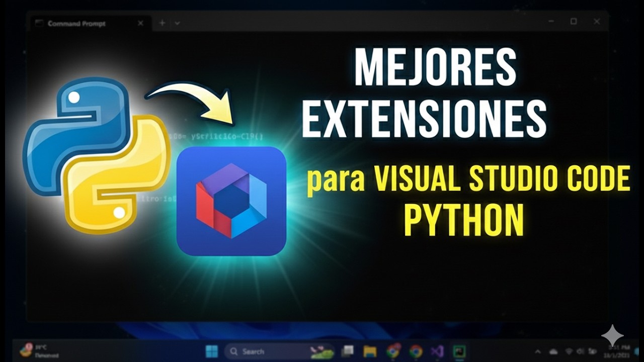Open the OneDrive cloud tray icon
The height and width of the screenshot is (362, 644).
554,351
